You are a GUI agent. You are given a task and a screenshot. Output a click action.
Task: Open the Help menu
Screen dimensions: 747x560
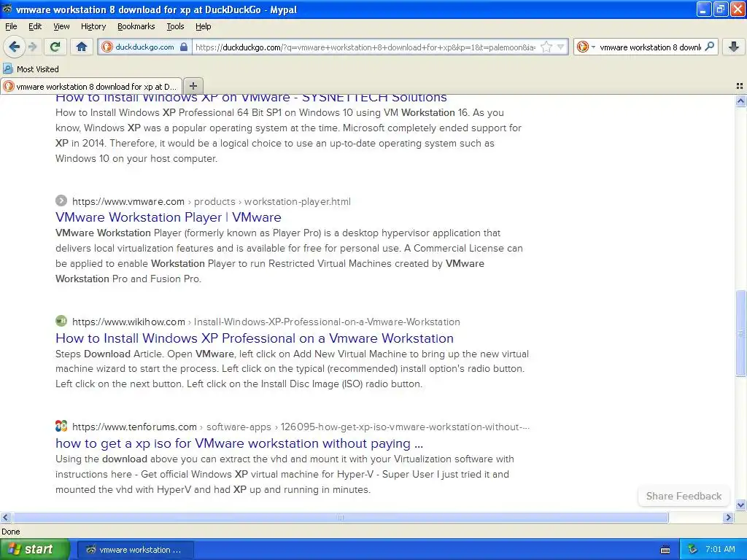203,26
